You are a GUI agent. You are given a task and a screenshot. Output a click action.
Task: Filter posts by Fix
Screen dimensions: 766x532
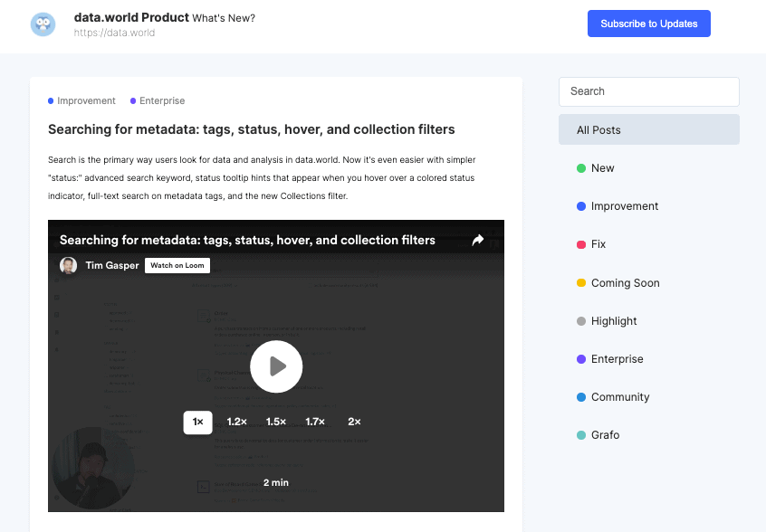click(x=591, y=244)
